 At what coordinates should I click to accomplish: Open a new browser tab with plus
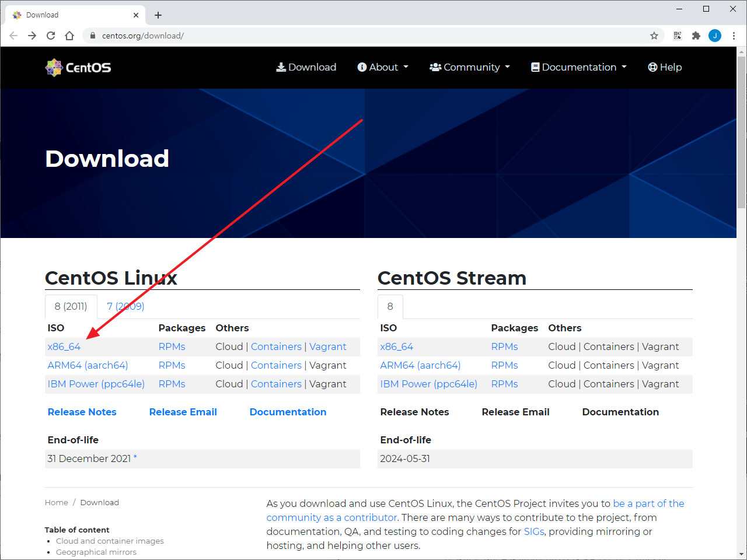(158, 15)
